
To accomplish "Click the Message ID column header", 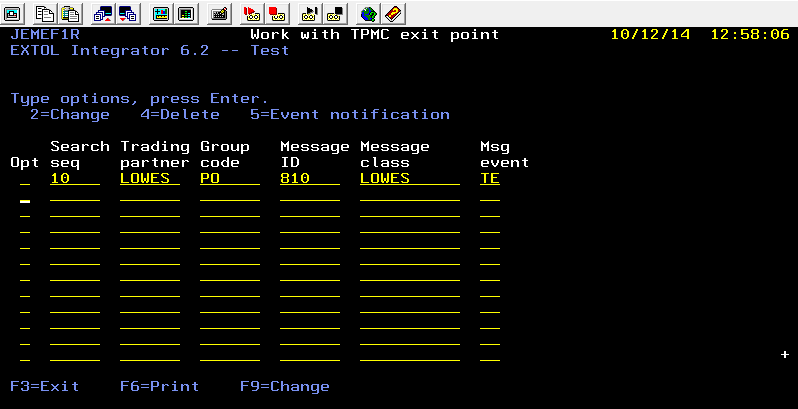I will pos(315,155).
